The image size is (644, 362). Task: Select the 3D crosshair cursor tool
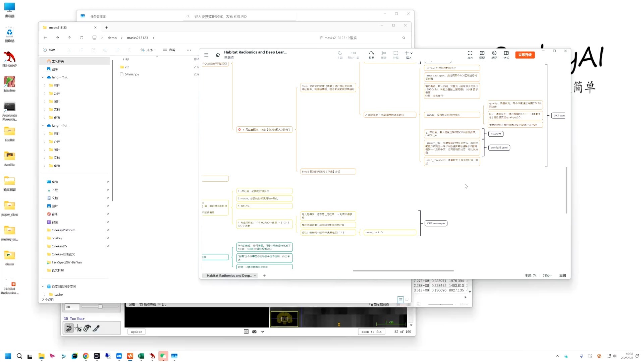point(78,328)
